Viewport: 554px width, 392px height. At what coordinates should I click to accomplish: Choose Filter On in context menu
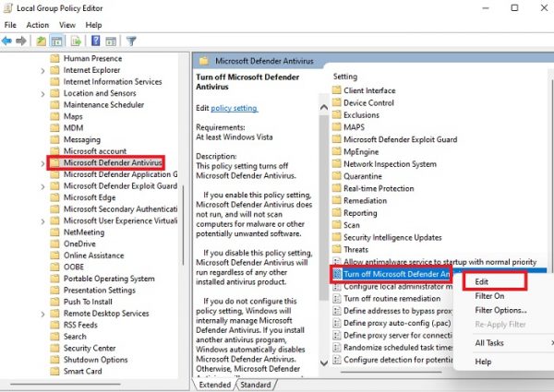[489, 296]
